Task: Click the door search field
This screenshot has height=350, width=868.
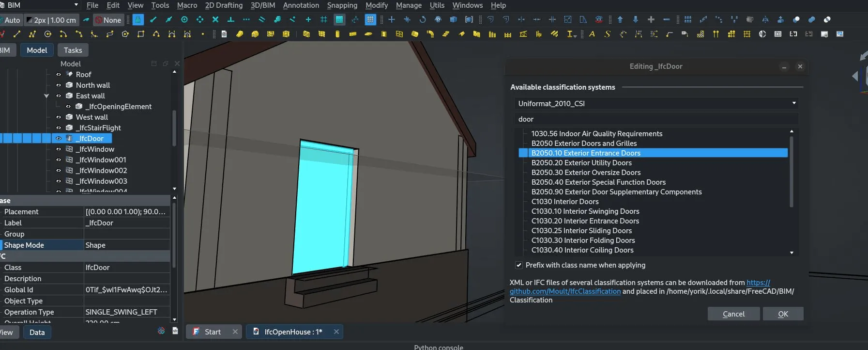Action: pyautogui.click(x=656, y=119)
